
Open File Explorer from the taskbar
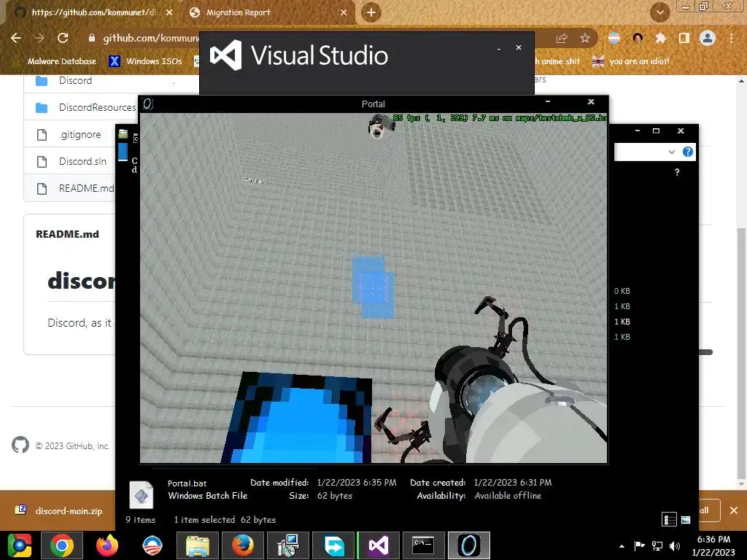197,545
